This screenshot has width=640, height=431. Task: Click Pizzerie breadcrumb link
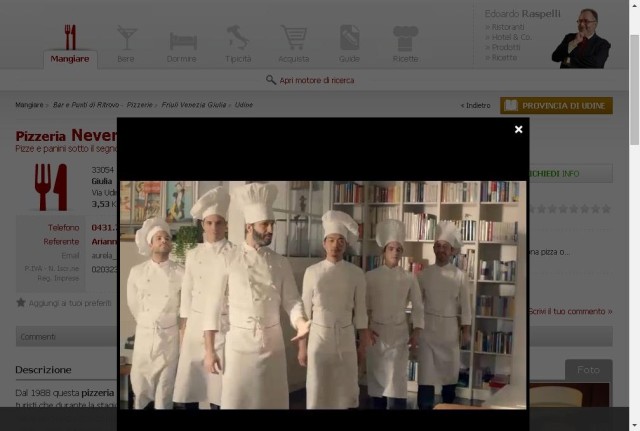(x=139, y=105)
